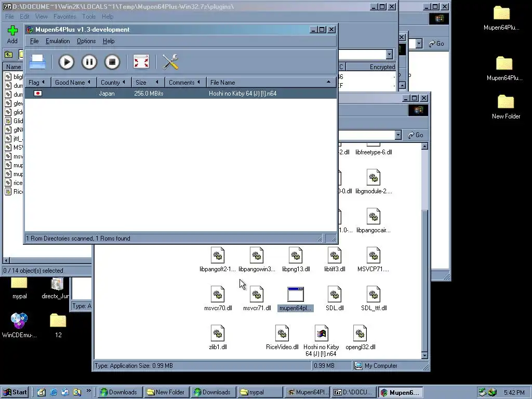Switch to New Folder taskbar button
Viewport: 532px width, 399px height.
(166, 392)
